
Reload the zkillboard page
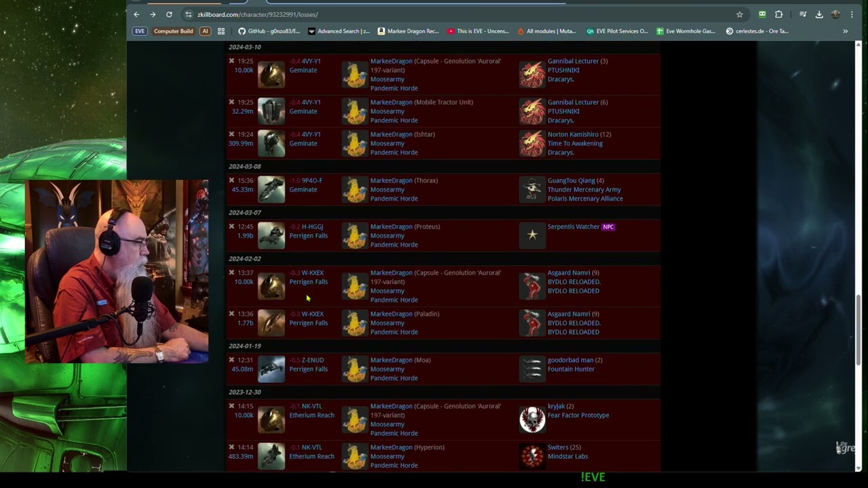(x=169, y=14)
